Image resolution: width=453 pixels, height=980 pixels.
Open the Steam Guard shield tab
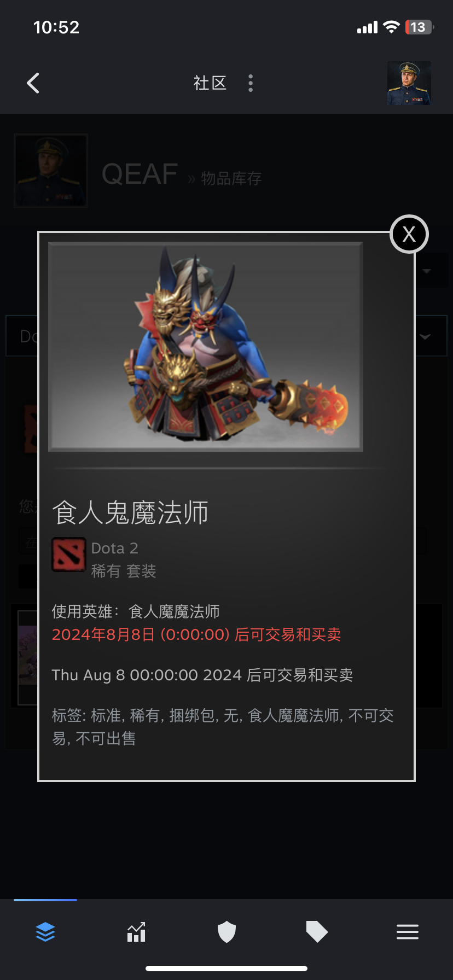[x=226, y=932]
